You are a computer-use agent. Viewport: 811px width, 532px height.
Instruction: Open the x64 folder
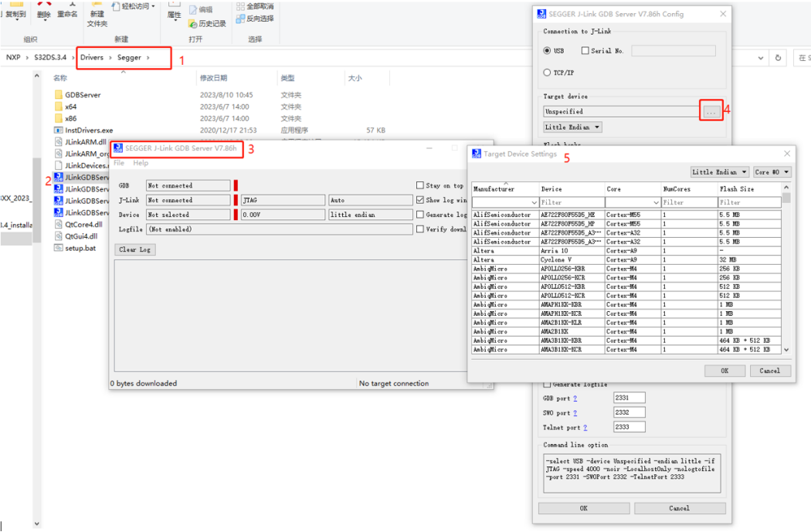(70, 107)
